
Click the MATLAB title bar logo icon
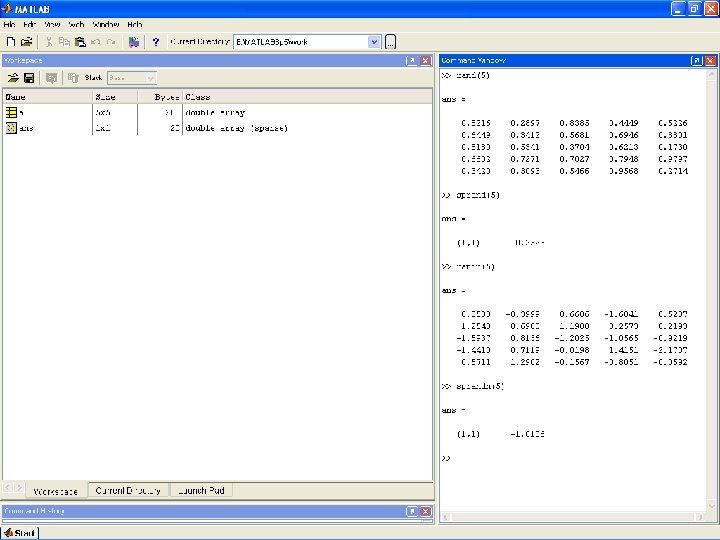(x=7, y=9)
